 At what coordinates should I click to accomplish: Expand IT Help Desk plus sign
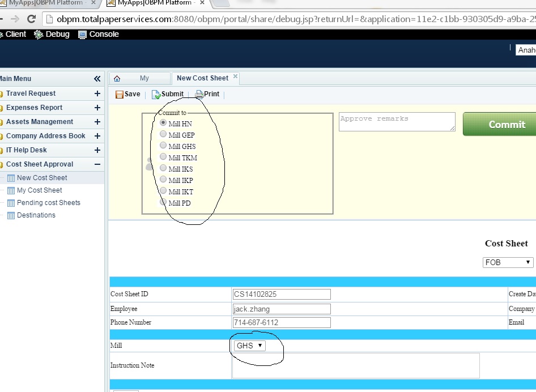97,150
